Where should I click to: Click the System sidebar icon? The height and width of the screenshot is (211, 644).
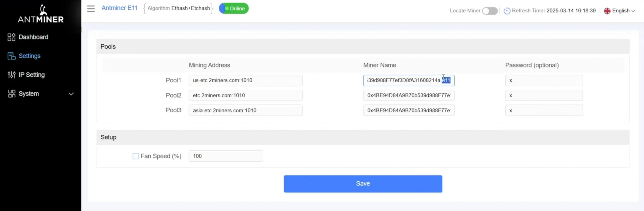[x=11, y=94]
